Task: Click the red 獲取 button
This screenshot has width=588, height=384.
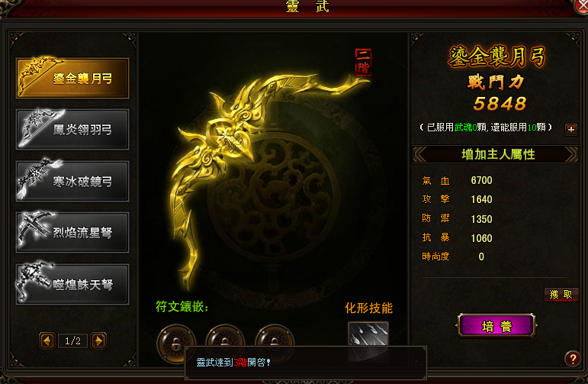Action: [561, 295]
